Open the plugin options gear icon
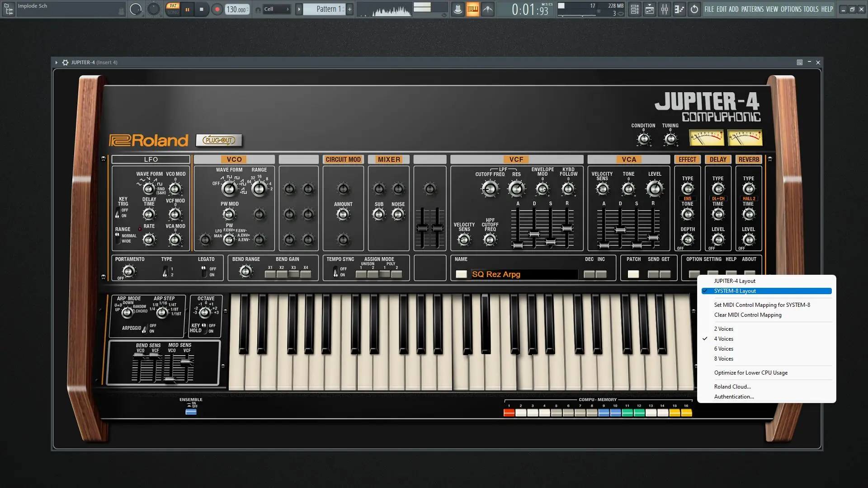 pyautogui.click(x=65, y=62)
